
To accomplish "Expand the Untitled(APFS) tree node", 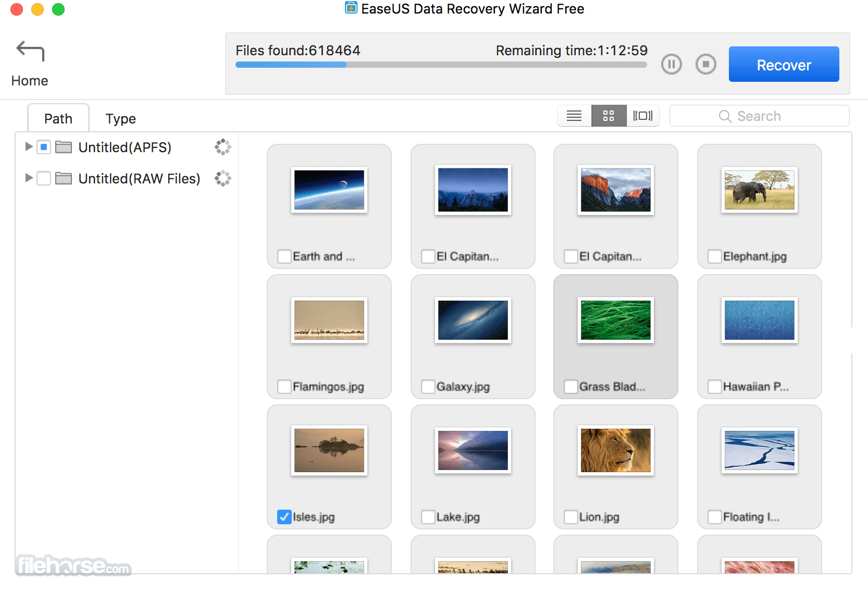I will pyautogui.click(x=29, y=147).
